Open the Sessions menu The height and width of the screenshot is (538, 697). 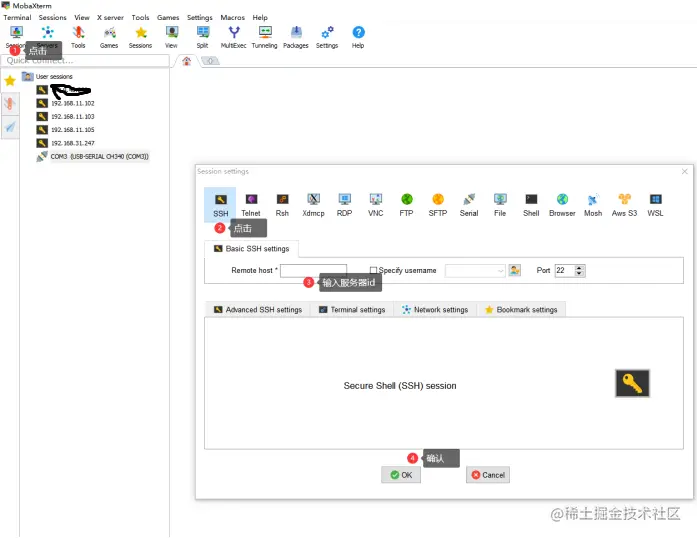(x=52, y=17)
